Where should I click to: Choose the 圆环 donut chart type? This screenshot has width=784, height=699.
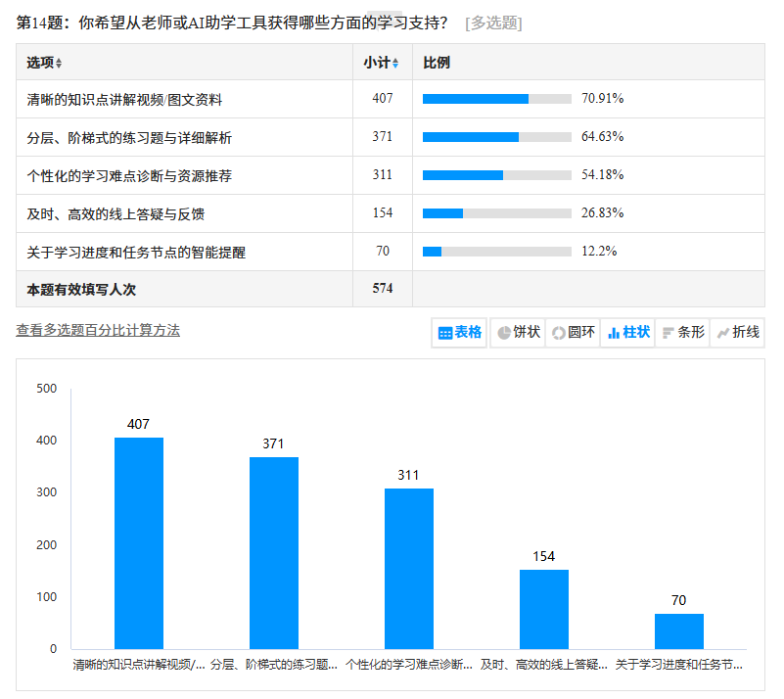[573, 333]
